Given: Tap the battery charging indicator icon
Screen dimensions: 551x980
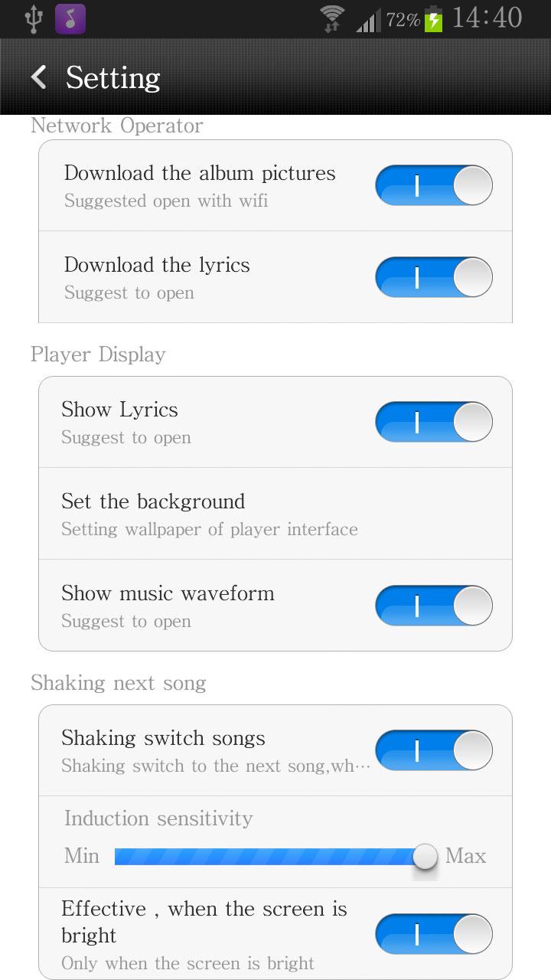Looking at the screenshot, I should [434, 18].
